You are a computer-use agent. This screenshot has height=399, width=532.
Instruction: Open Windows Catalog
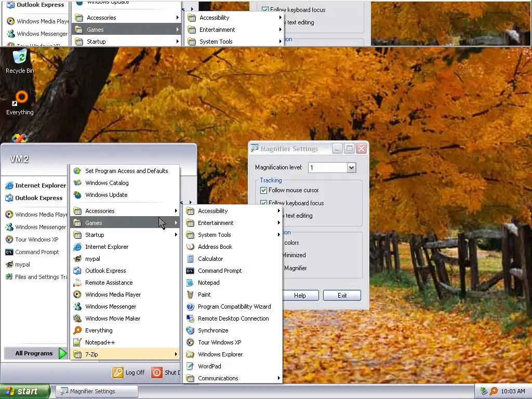tap(125, 183)
